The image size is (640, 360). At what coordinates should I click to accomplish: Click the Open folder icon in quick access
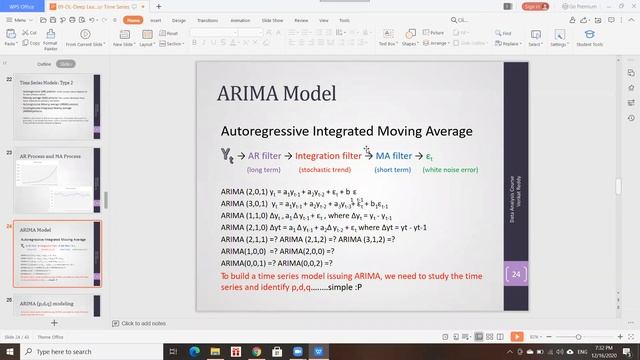43,20
